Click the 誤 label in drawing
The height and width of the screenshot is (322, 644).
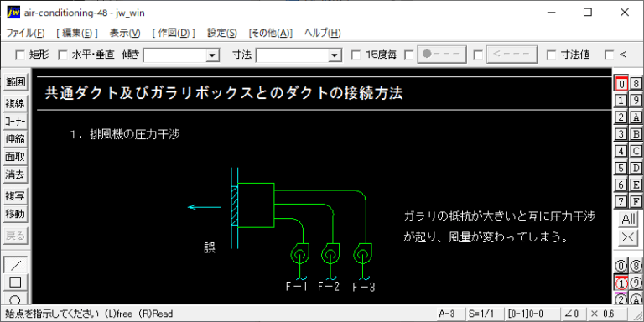click(210, 247)
